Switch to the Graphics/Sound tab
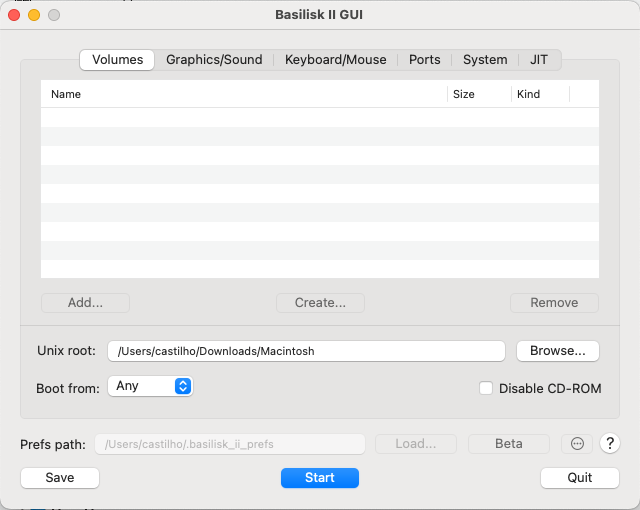 point(214,60)
